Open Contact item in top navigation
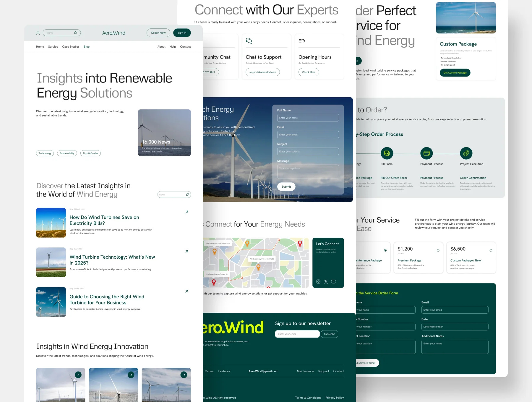This screenshot has width=532, height=402. 185,47
